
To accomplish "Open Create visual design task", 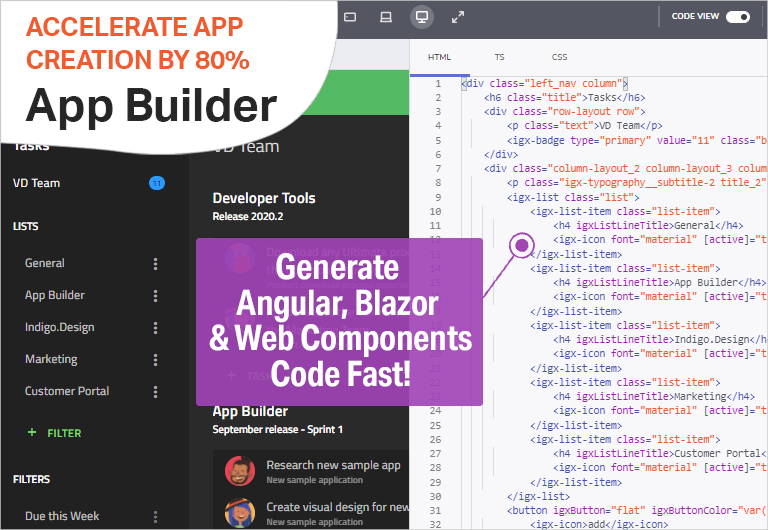I will (x=337, y=507).
